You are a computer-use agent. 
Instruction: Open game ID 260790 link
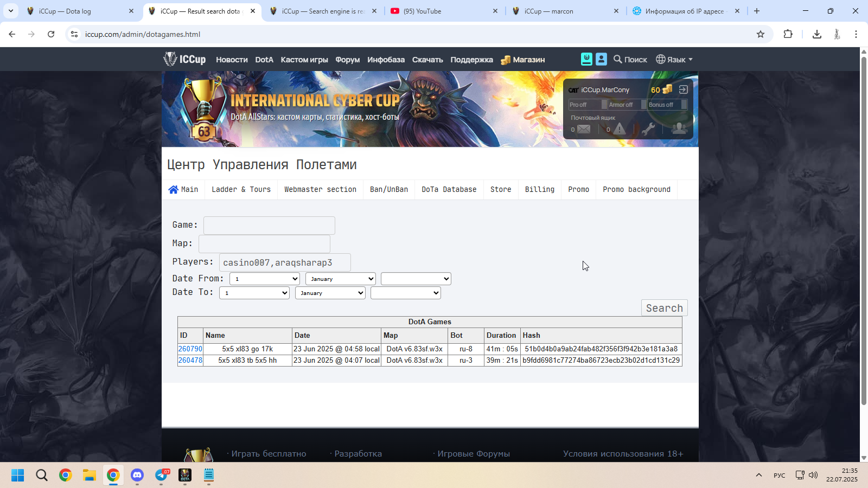[x=190, y=349]
